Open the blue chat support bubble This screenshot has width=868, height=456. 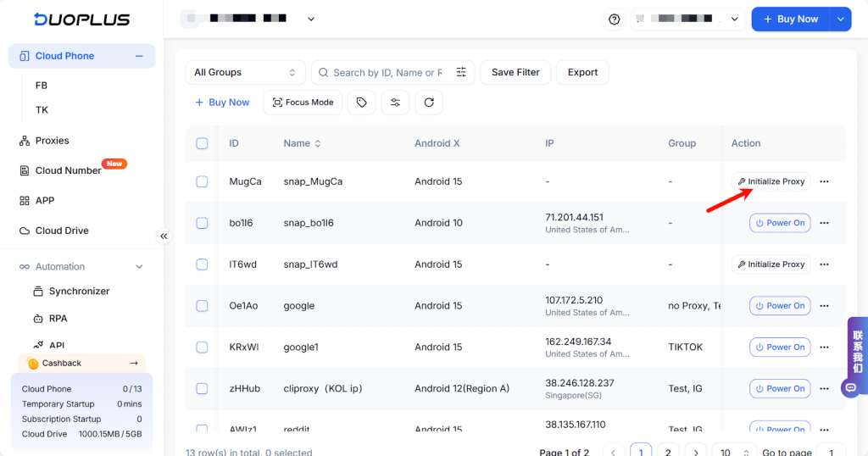(x=850, y=387)
